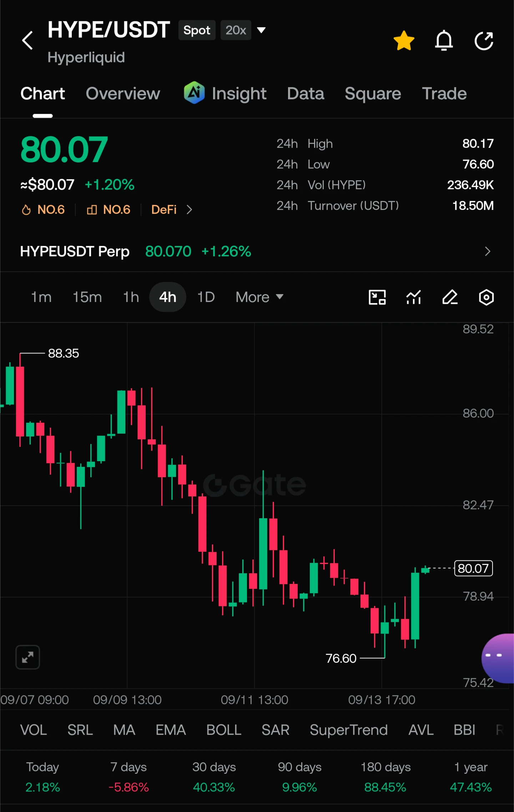Viewport: 514px width, 812px height.
Task: Open the purple assistant bubble
Action: (x=498, y=658)
